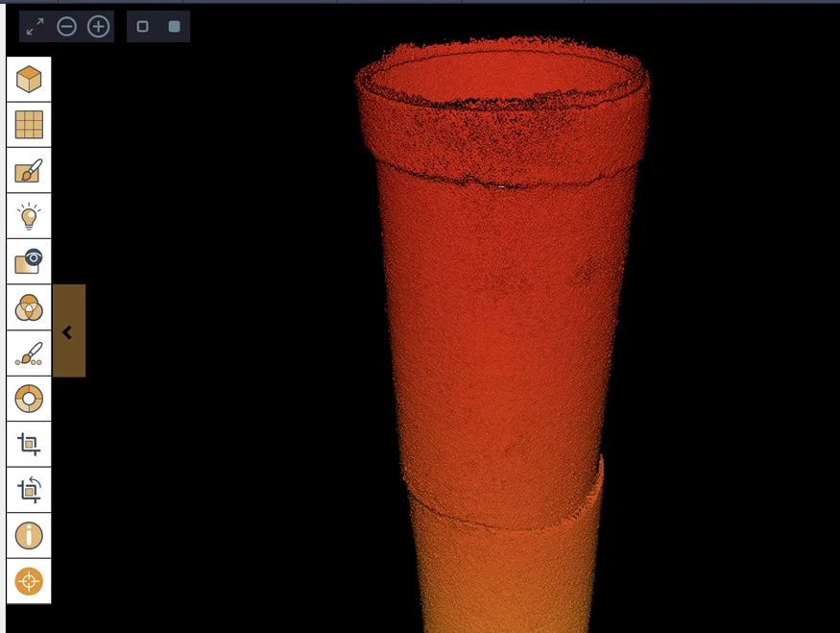Image resolution: width=840 pixels, height=633 pixels.
Task: Switch to the filled square view mode
Action: [x=174, y=26]
